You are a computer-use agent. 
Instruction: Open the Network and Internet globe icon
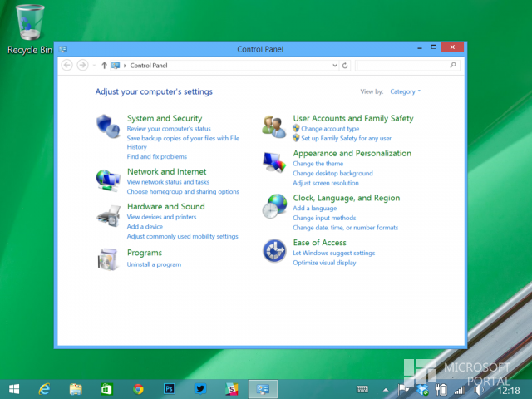[108, 180]
